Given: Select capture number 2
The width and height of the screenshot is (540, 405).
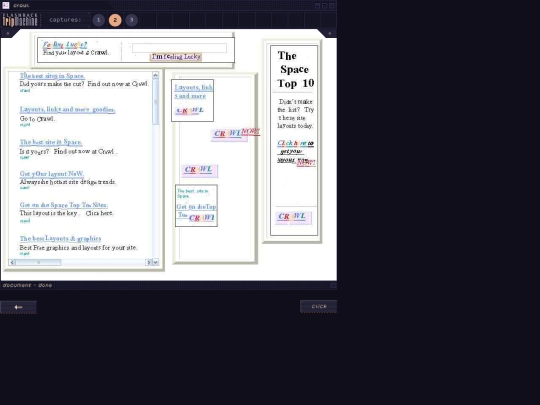Looking at the screenshot, I should pos(115,20).
